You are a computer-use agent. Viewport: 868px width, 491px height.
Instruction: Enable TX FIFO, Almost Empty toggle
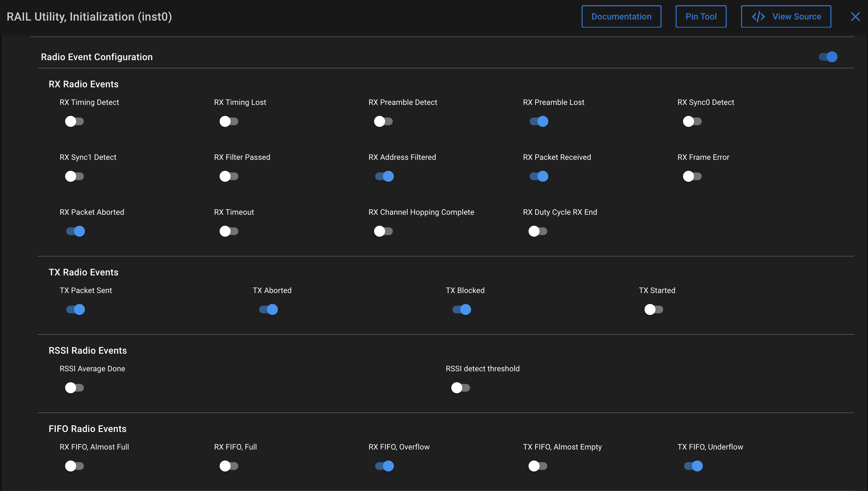537,466
